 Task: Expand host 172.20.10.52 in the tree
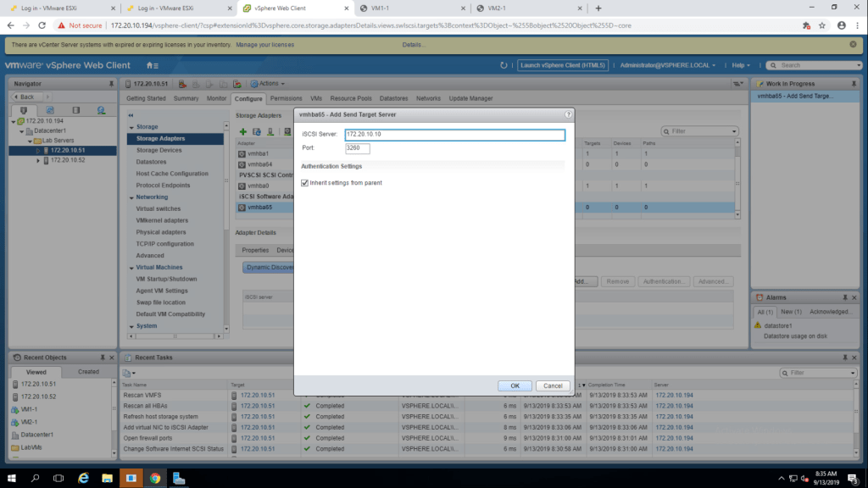tap(38, 160)
